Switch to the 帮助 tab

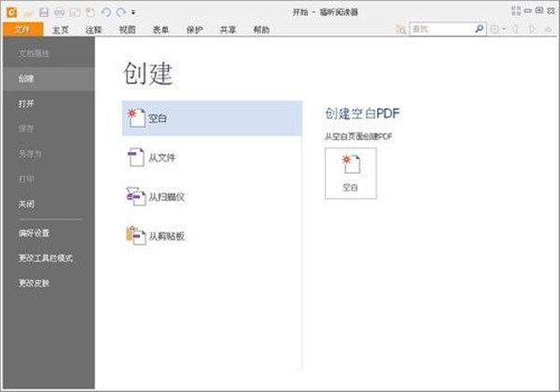click(x=261, y=30)
